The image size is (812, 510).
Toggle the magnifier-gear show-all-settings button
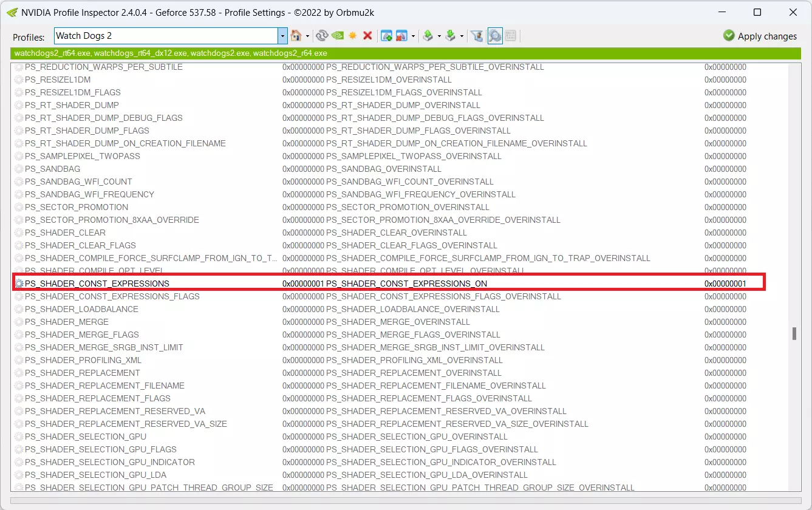[495, 36]
